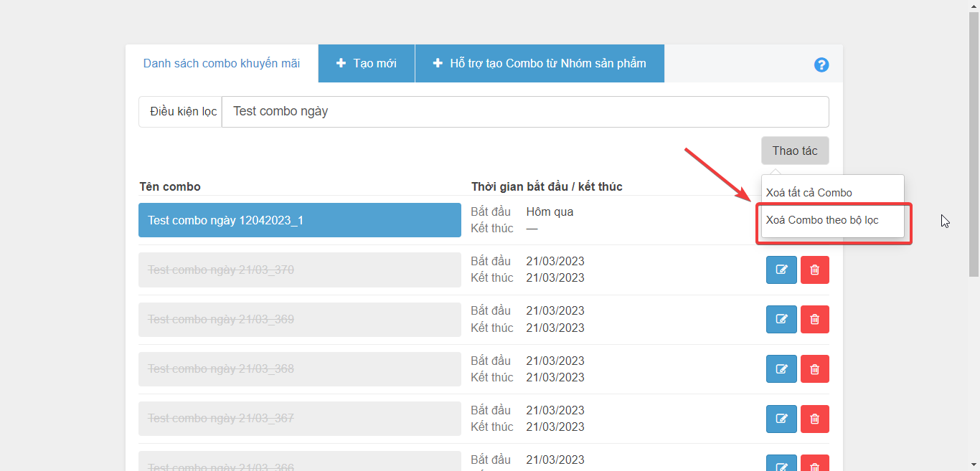Toggle the Thao tác dropdown button
Screen dimensions: 980x471
coord(794,151)
